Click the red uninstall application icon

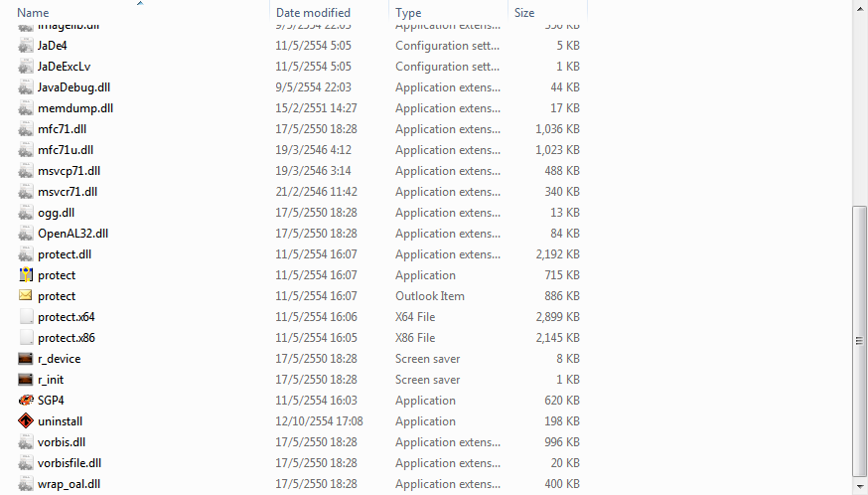tap(26, 421)
